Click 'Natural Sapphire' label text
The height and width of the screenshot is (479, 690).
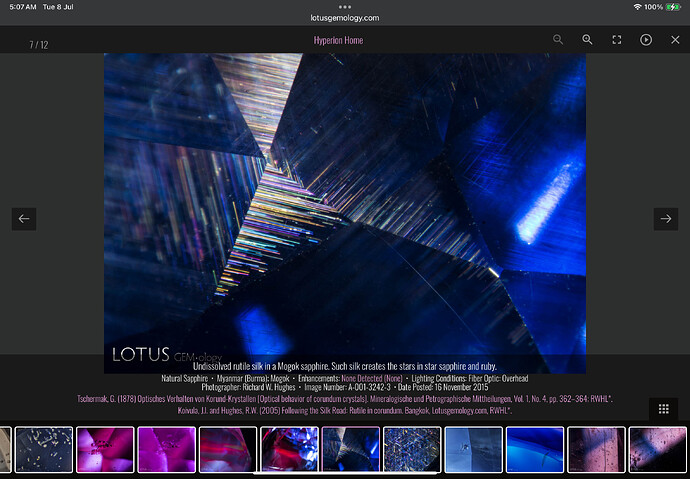tap(184, 378)
